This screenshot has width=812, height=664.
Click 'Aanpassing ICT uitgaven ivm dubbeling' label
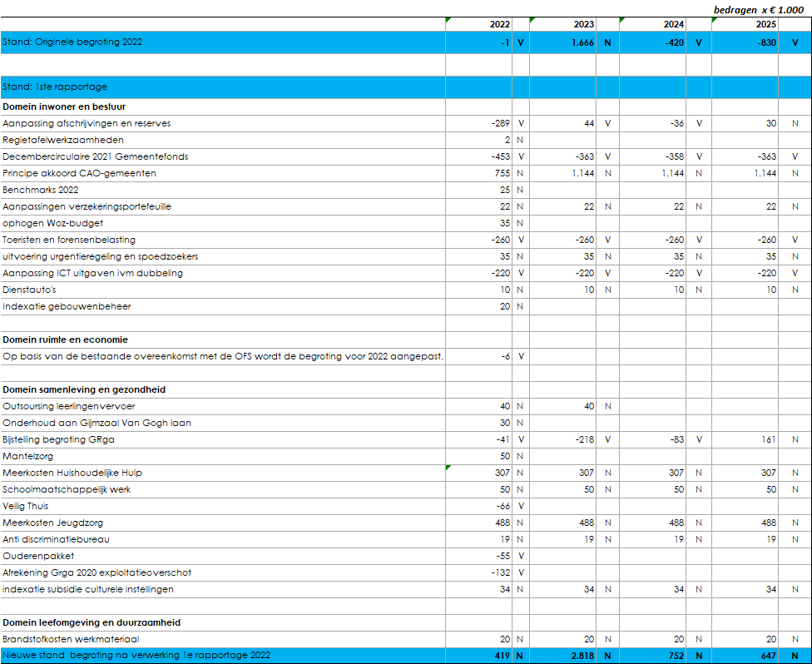[x=92, y=273]
